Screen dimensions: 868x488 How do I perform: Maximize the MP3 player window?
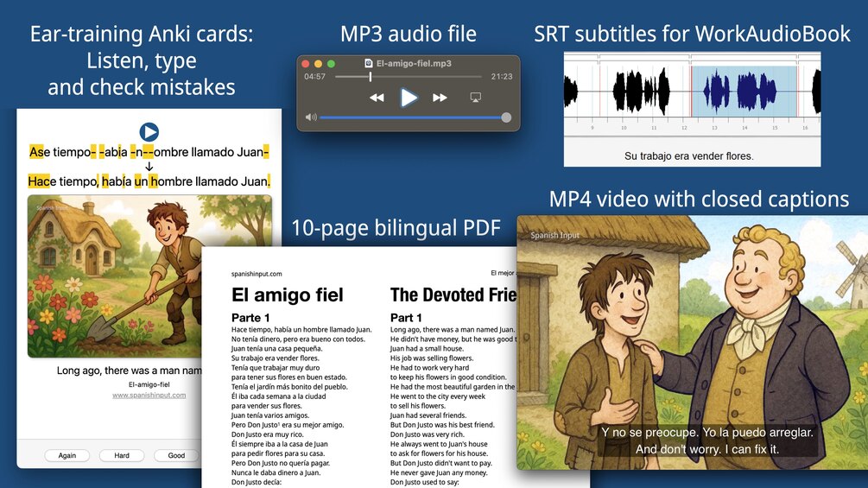pyautogui.click(x=331, y=64)
